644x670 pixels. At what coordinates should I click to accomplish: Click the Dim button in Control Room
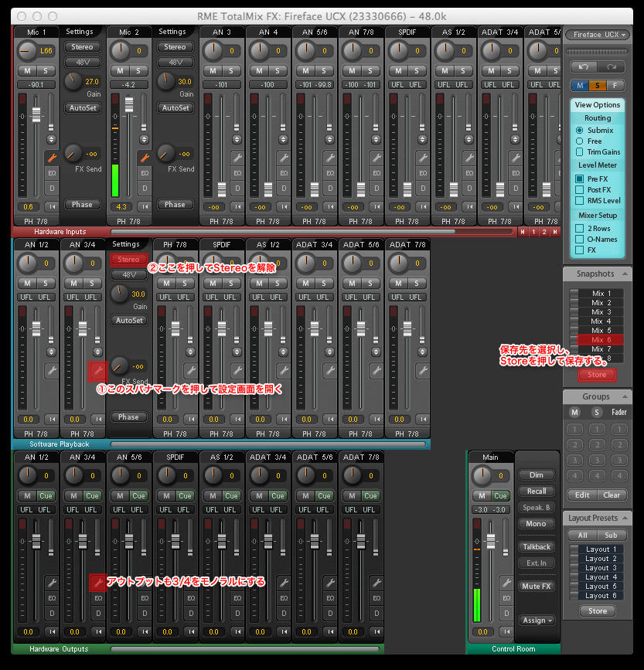click(x=537, y=474)
